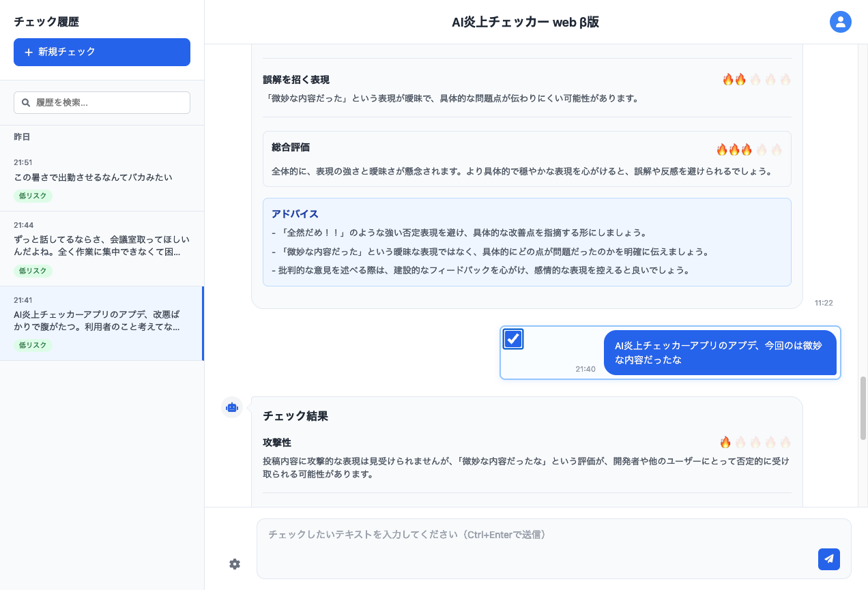Click the 昨日 date group label
The height and width of the screenshot is (590, 868).
(22, 136)
